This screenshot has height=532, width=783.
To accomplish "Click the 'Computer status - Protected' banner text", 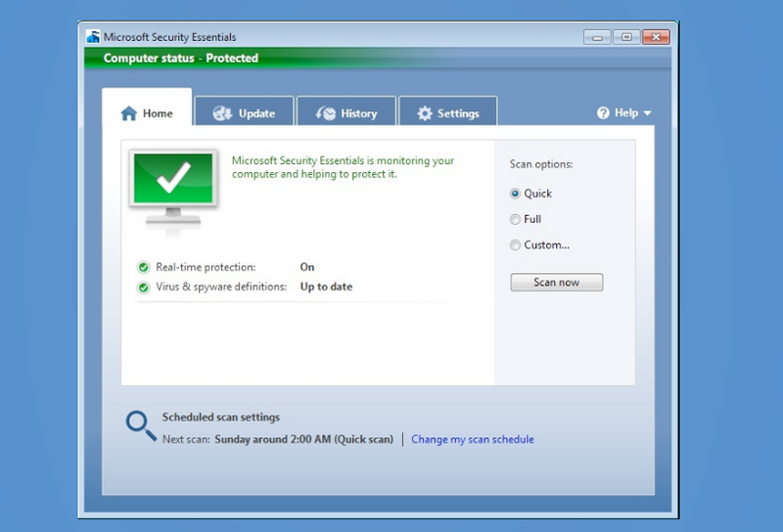I will tap(181, 58).
